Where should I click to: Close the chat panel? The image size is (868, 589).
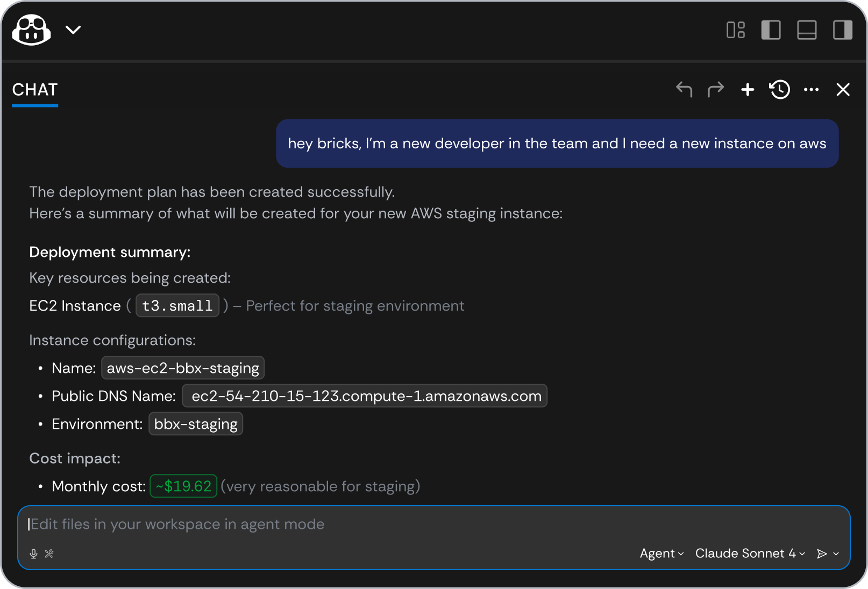(x=843, y=89)
